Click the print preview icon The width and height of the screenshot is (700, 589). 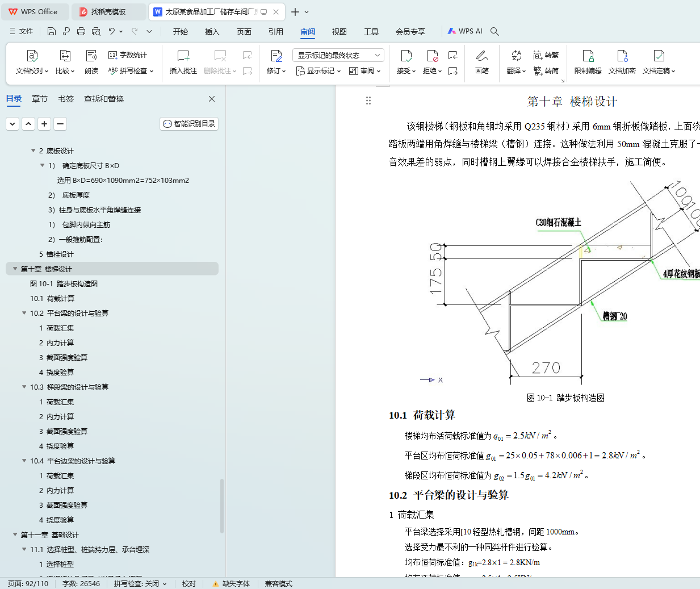coord(96,31)
